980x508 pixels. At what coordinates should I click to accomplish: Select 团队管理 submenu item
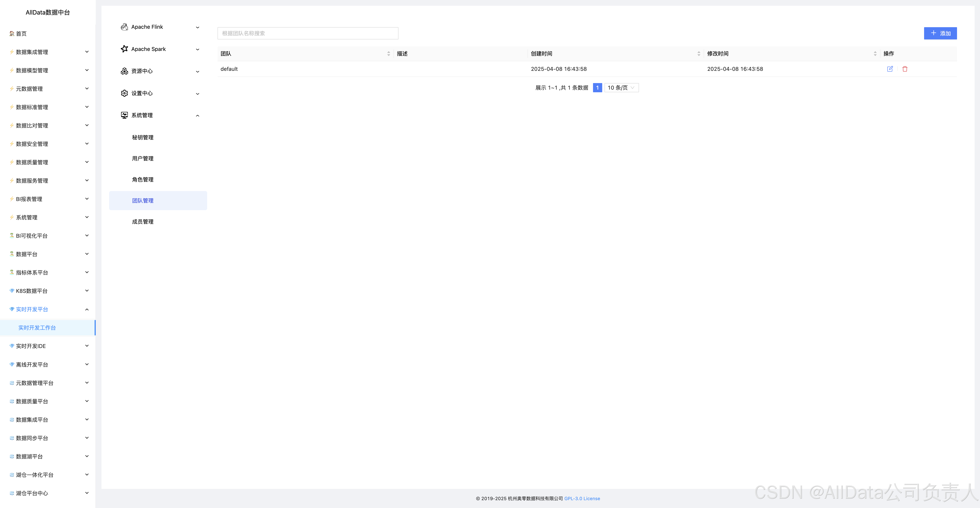click(158, 201)
